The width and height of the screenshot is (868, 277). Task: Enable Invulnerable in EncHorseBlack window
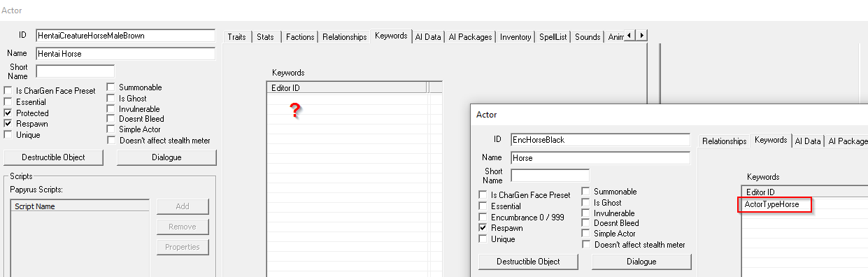(x=586, y=213)
